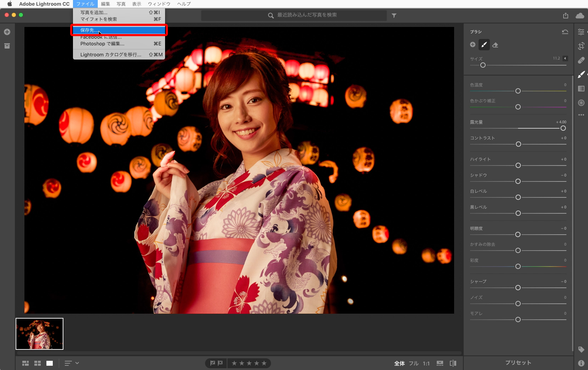The image size is (588, 370).
Task: Open the 表示 menu
Action: click(x=137, y=4)
